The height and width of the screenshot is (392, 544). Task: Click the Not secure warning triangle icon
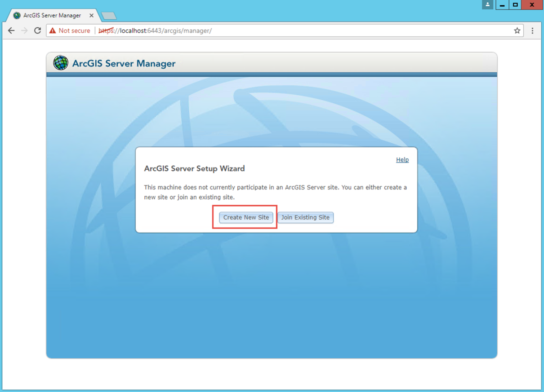(53, 31)
